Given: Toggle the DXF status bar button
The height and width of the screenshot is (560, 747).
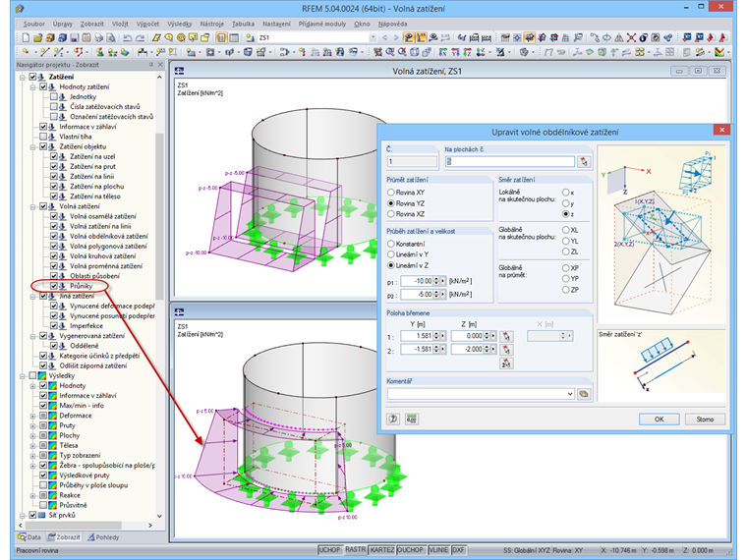Looking at the screenshot, I should click(x=458, y=550).
